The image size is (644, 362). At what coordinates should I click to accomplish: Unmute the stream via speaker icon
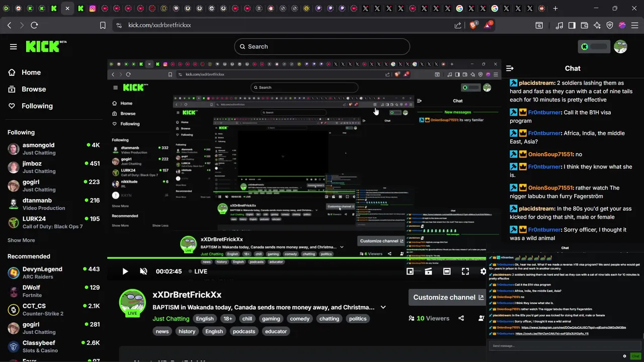[143, 271]
